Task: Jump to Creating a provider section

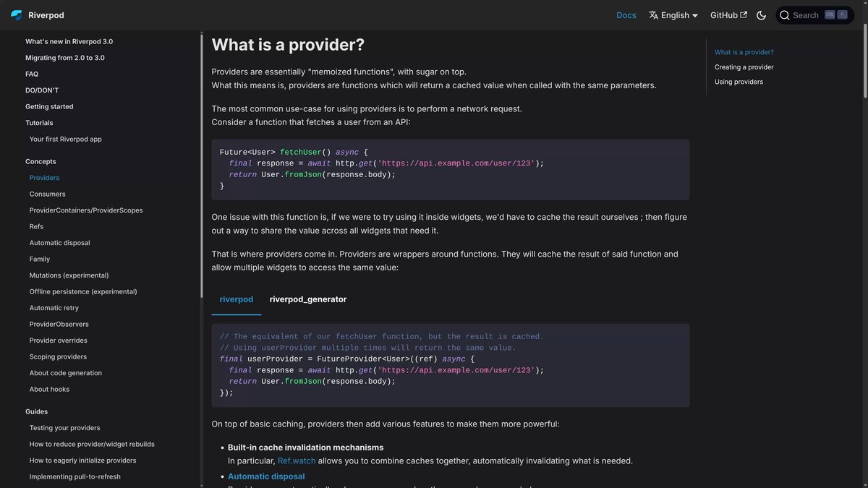Action: (744, 67)
